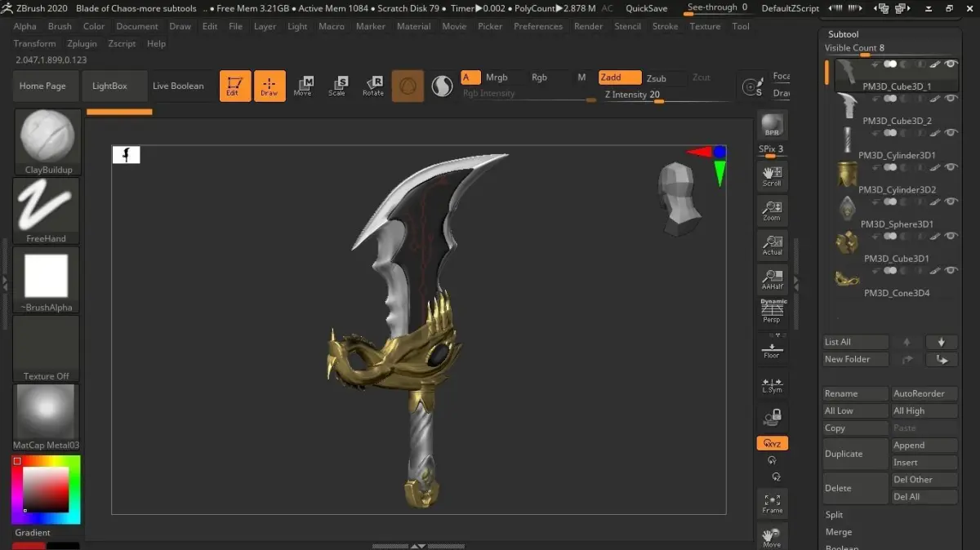Adjust the SPix 3 slider
980x550 pixels.
point(772,149)
